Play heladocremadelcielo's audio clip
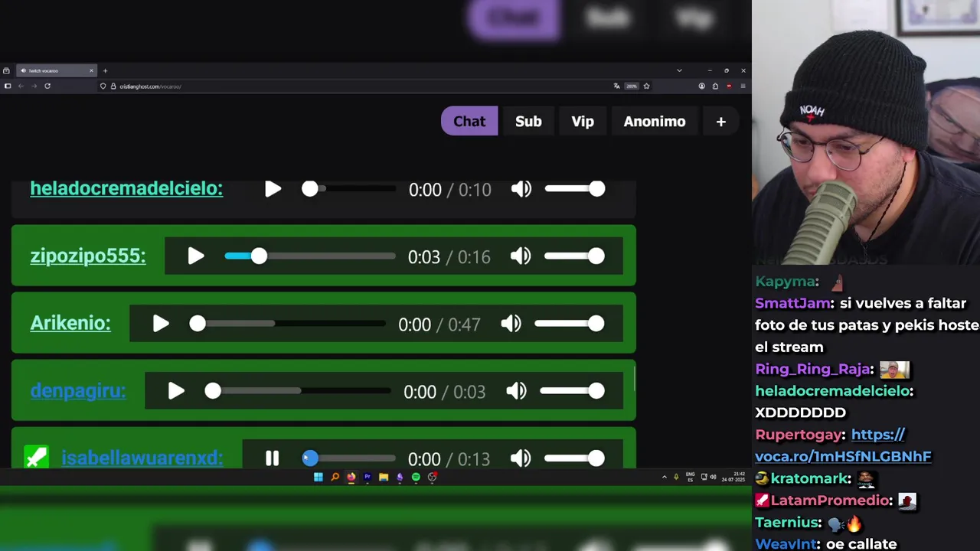980x551 pixels. click(273, 189)
